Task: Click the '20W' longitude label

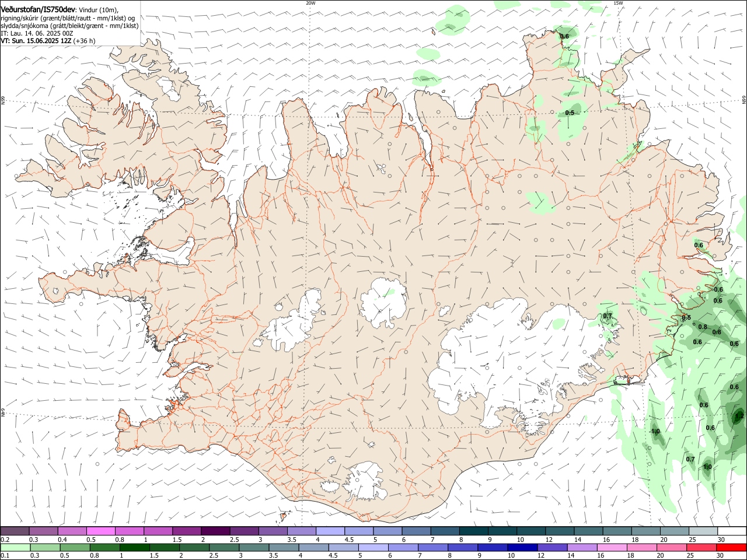Action: (x=310, y=3)
